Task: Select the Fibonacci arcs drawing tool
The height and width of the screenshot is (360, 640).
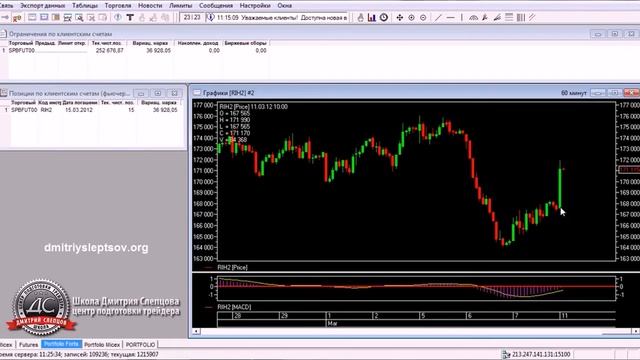Action: click(473, 18)
